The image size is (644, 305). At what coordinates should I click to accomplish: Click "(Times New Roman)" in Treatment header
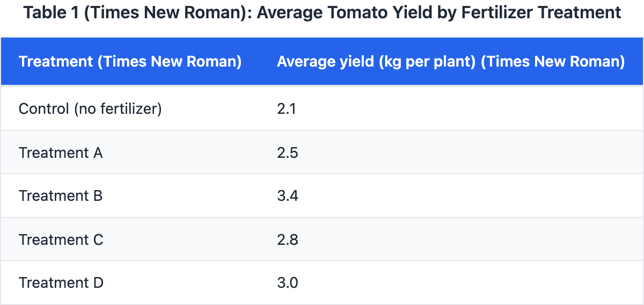click(169, 62)
